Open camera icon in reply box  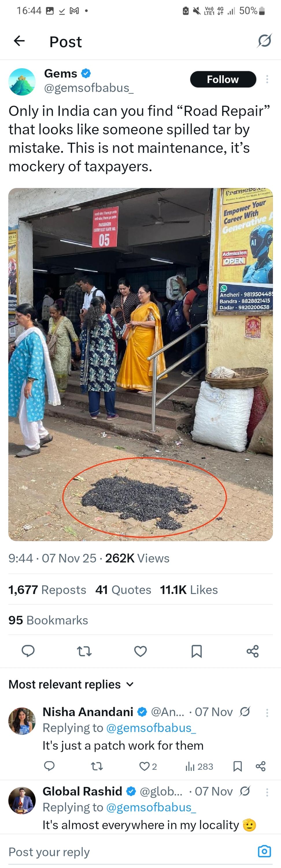point(264,851)
